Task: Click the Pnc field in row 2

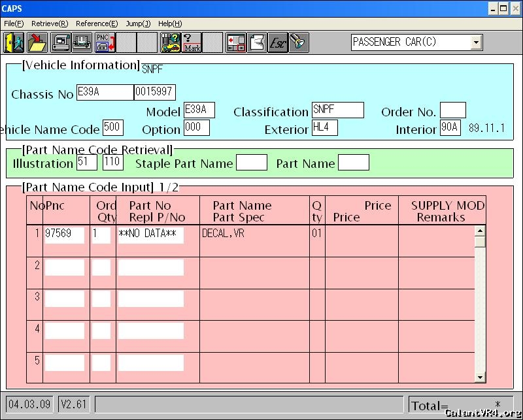Action: tap(65, 267)
